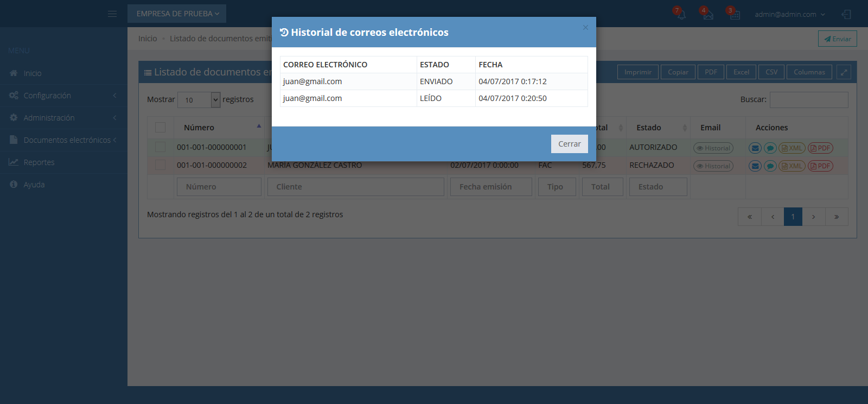The width and height of the screenshot is (868, 404).
Task: Expand Configuración in the sidebar menu
Action: (x=47, y=96)
